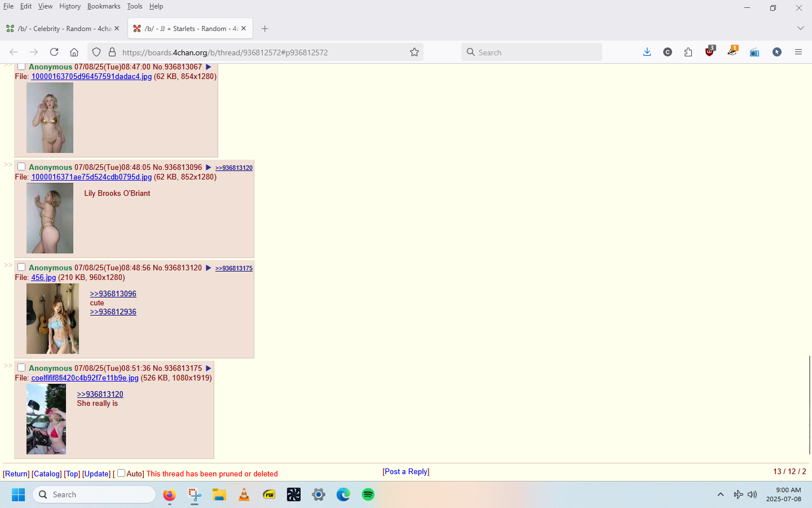
Task: Open Settings gear from the taskbar
Action: point(319,494)
